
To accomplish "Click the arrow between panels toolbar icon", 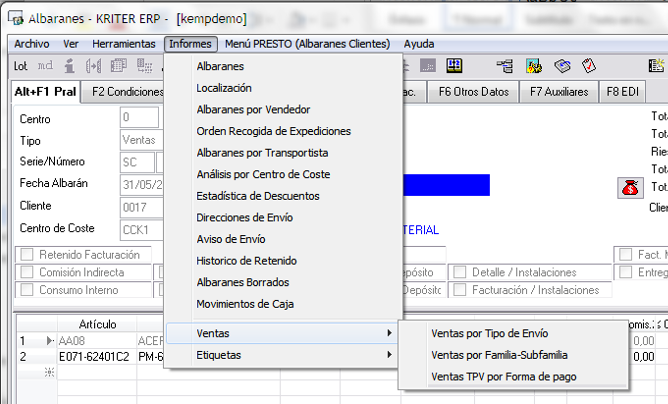I will (93, 66).
